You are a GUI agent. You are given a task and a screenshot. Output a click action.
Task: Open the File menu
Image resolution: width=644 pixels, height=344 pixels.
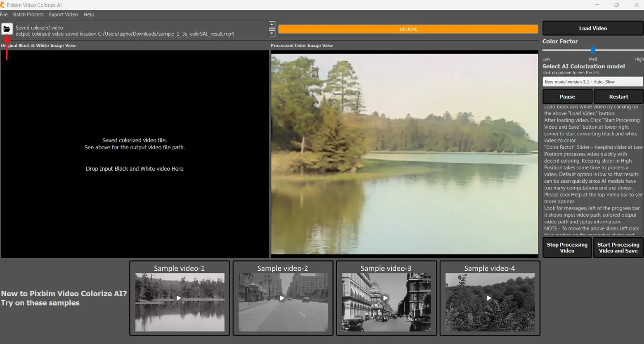point(4,15)
